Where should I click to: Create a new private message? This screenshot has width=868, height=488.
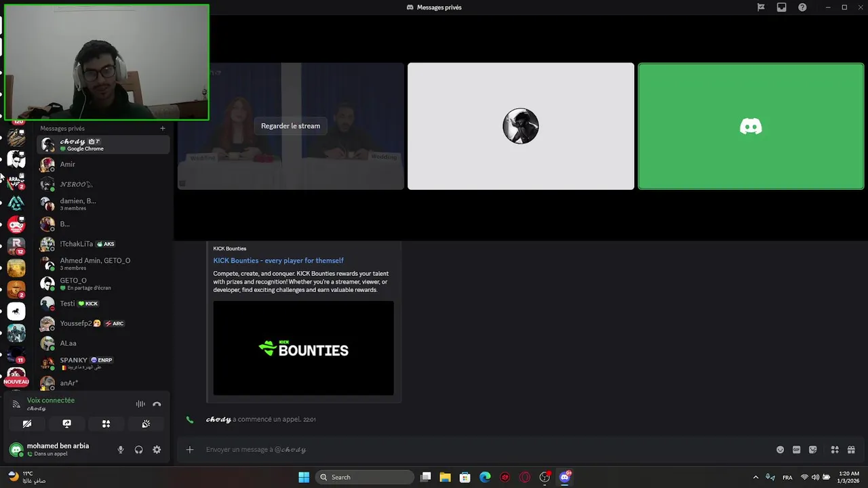pyautogui.click(x=162, y=128)
